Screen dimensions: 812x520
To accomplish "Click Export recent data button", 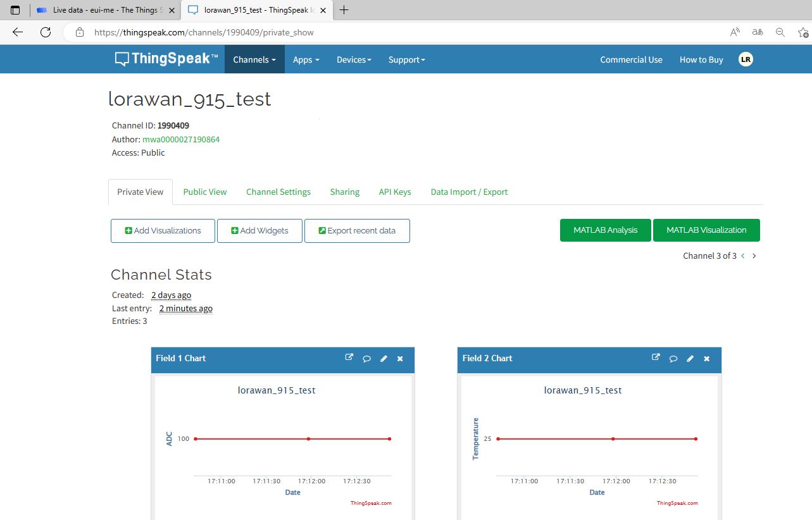I will tap(357, 231).
